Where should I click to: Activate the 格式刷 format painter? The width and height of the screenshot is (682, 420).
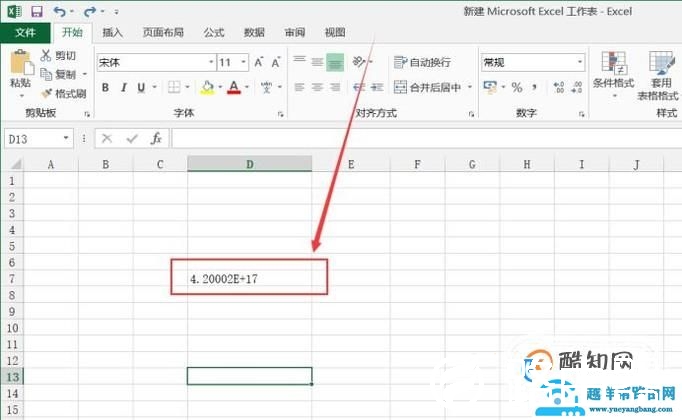pos(64,93)
